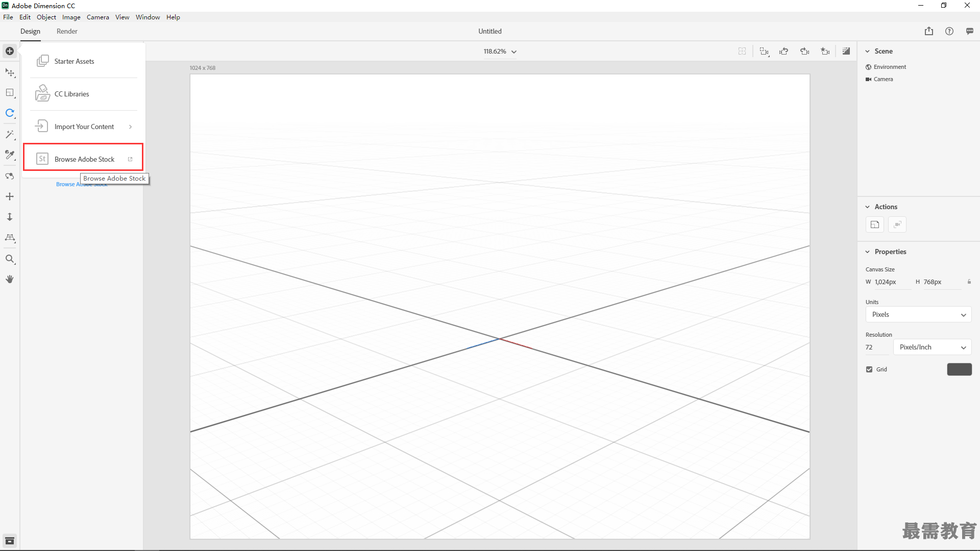Select the Magic Wand tool
980x551 pixels.
(10, 134)
